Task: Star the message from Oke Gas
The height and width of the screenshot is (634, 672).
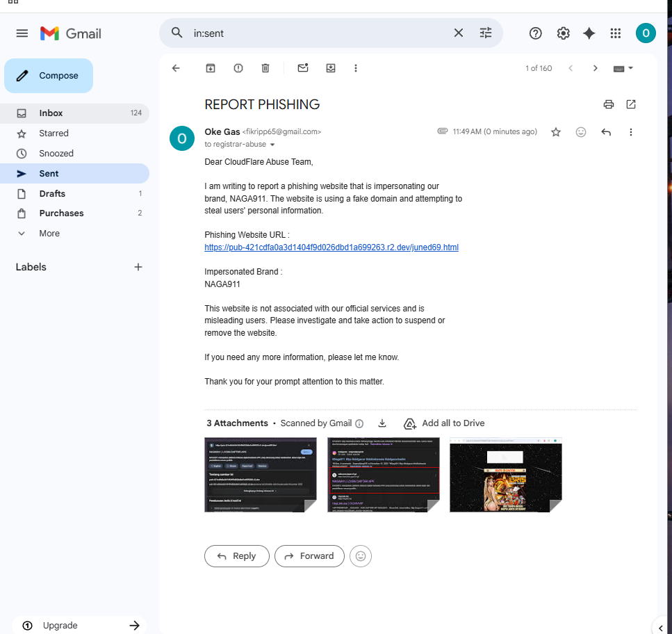Action: [x=556, y=132]
